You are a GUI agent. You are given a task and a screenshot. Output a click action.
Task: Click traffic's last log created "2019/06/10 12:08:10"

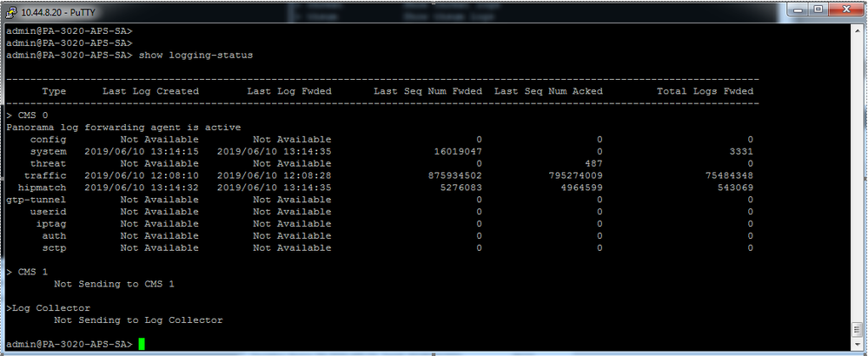142,175
